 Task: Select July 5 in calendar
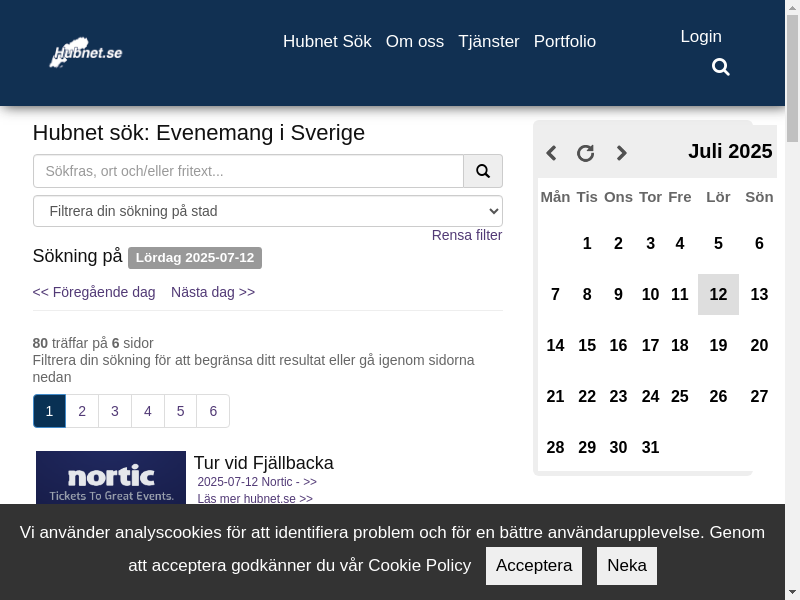pyautogui.click(x=718, y=243)
